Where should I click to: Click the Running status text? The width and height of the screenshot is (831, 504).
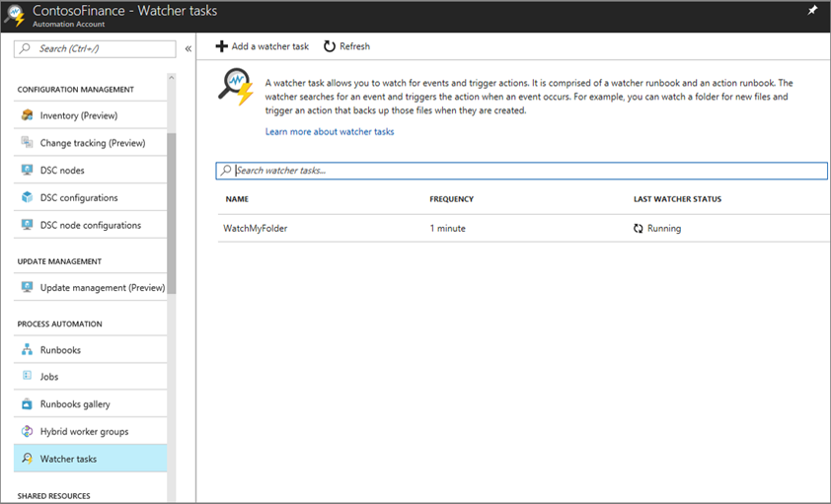[x=664, y=228]
